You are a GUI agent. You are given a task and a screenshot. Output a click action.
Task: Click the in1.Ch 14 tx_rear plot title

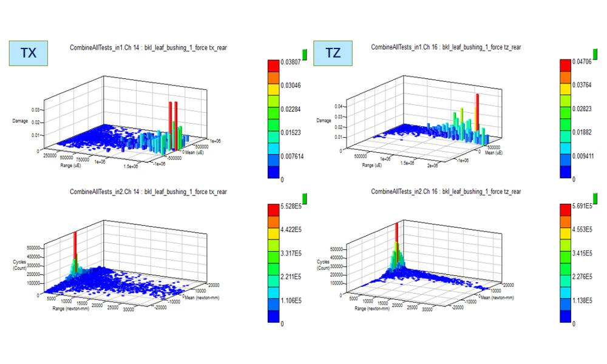[149, 47]
